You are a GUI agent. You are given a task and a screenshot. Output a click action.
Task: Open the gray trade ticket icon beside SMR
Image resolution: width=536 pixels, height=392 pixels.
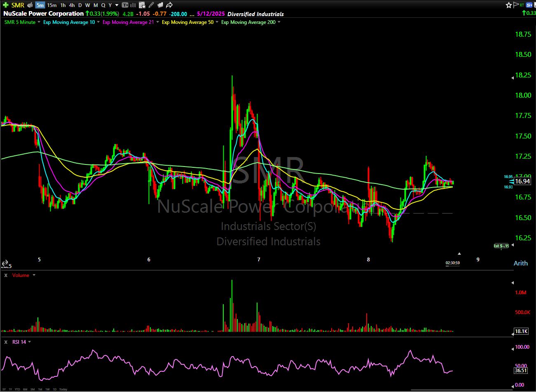pos(30,5)
